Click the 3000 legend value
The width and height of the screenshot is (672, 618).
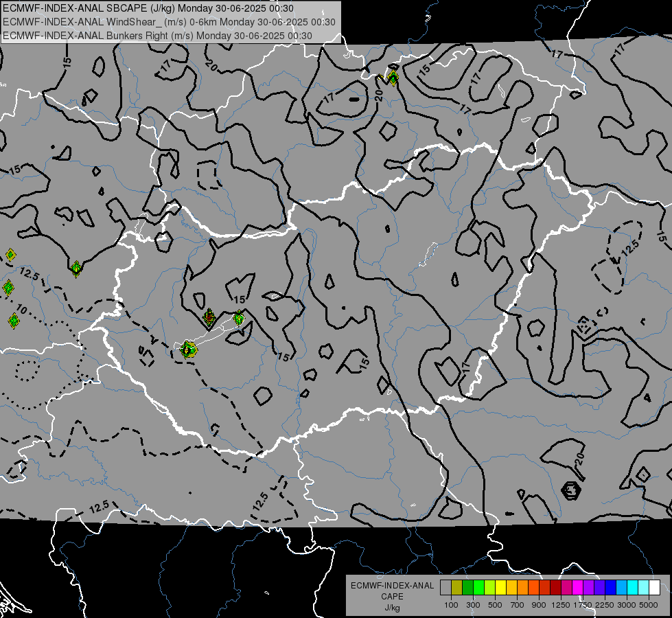click(627, 605)
